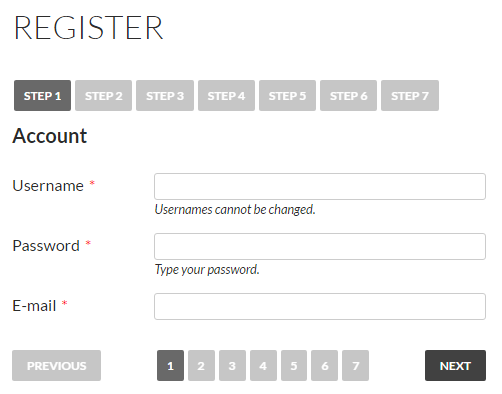The width and height of the screenshot is (502, 394).
Task: Open the Step 3 tab
Action: click(165, 96)
